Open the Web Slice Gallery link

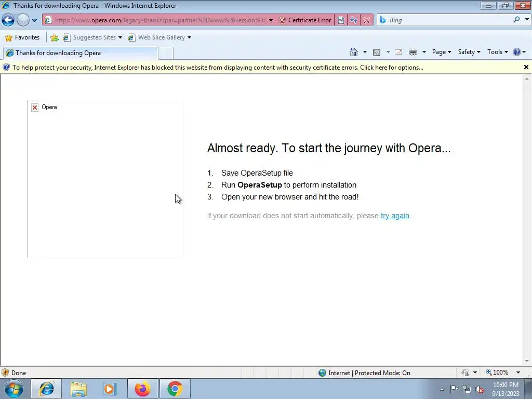pos(159,37)
